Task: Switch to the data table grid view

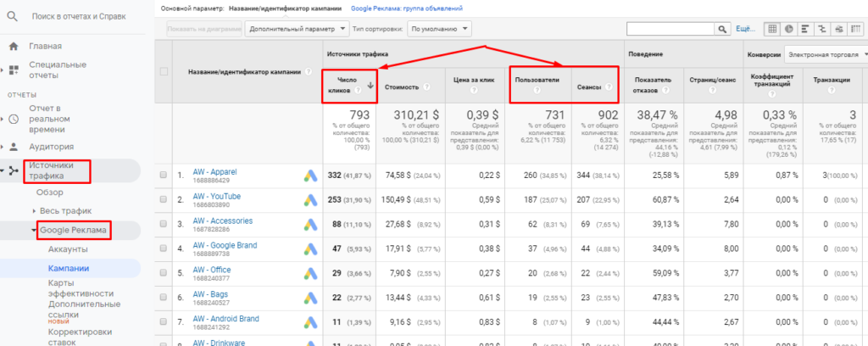Action: (x=772, y=29)
